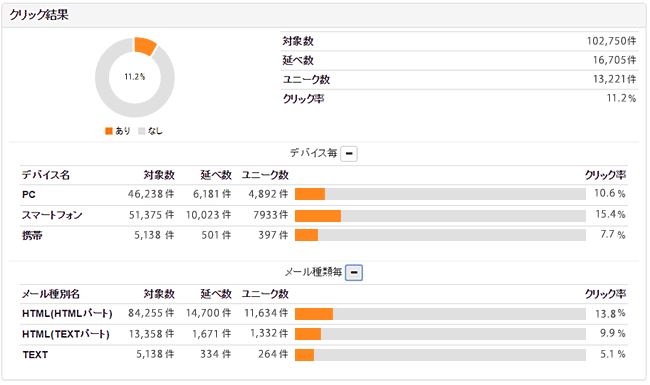Viewport: 650px width, 385px height.
Task: Click the orange あり legend swatch
Action: tap(109, 131)
